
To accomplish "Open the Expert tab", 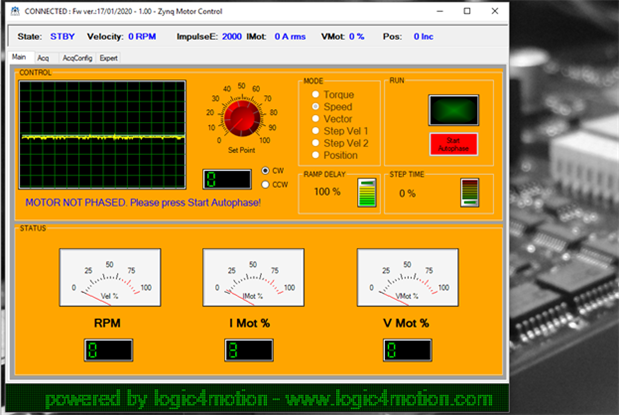I will coord(108,58).
